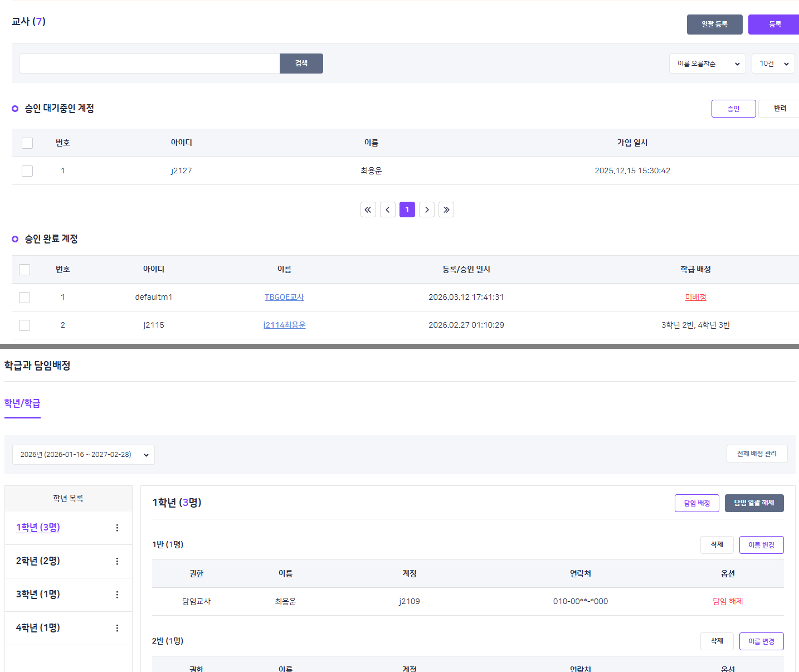Tick the checkbox for defaultm1 account
Screen dimensions: 799x672
pyautogui.click(x=25, y=298)
